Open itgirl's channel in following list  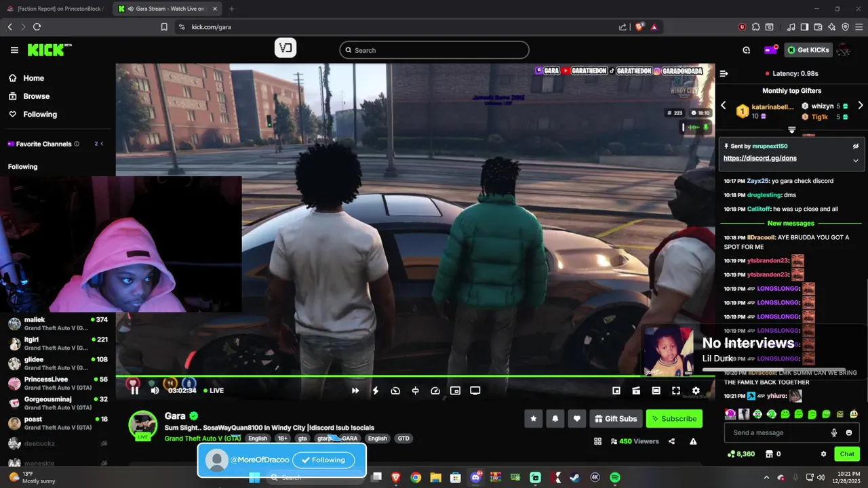coord(58,344)
